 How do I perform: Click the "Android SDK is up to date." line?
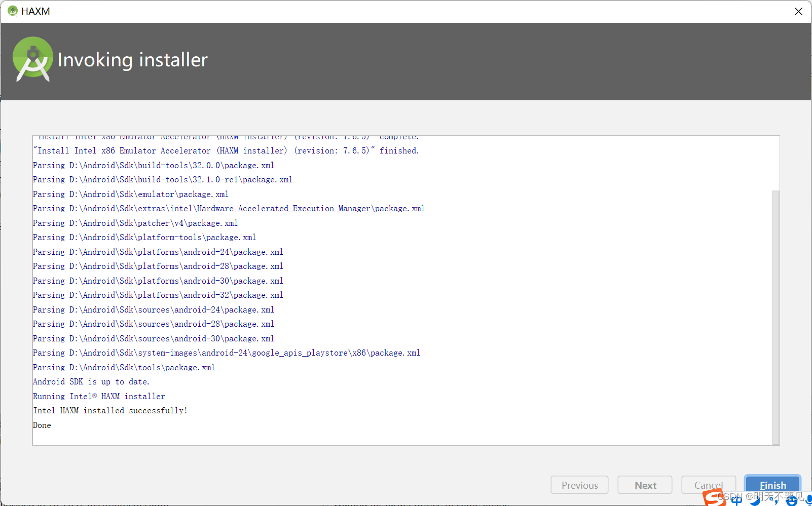(91, 381)
